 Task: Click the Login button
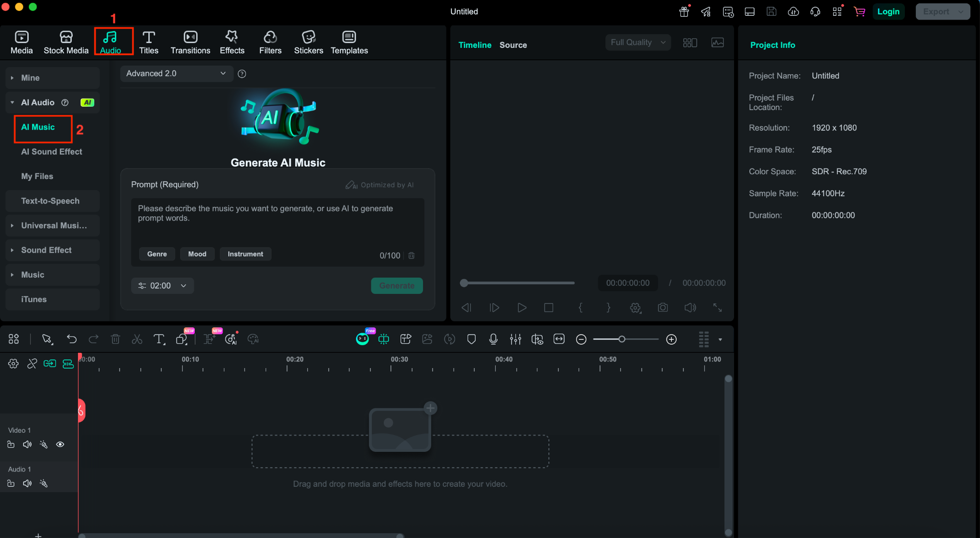(x=888, y=11)
